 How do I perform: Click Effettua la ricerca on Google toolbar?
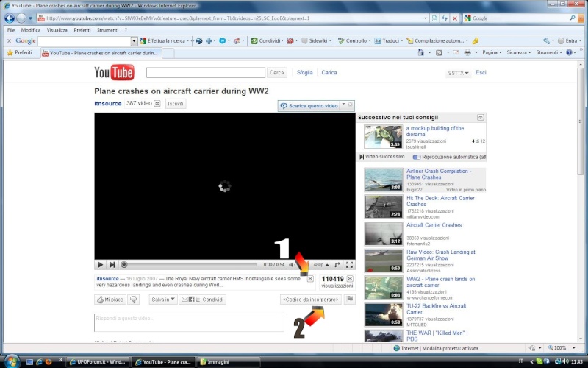(x=164, y=40)
